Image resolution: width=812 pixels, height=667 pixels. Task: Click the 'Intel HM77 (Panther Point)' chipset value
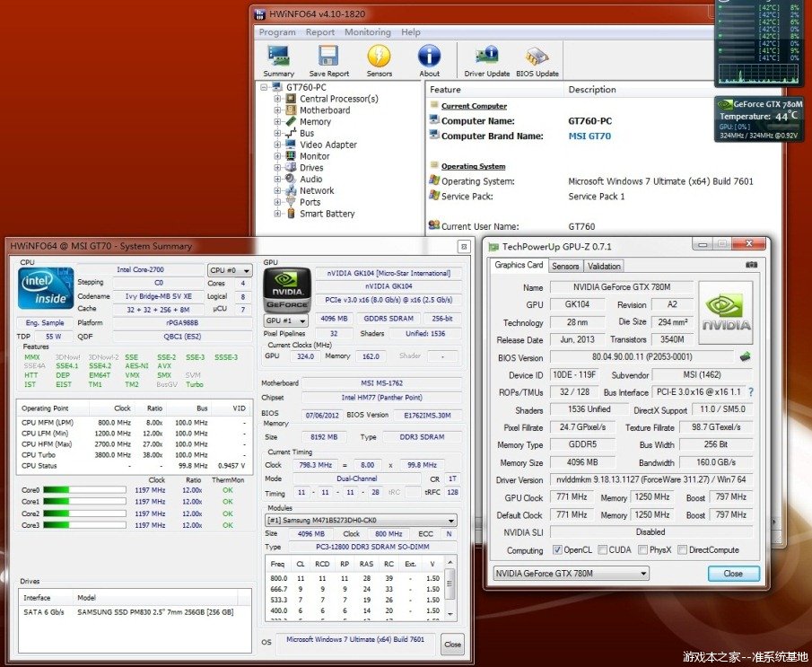coord(381,398)
